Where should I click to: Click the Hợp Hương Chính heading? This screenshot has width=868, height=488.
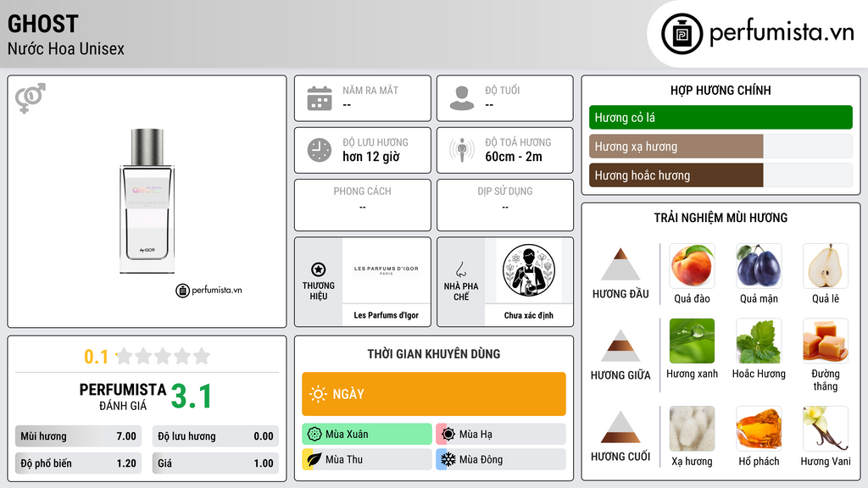pyautogui.click(x=721, y=90)
